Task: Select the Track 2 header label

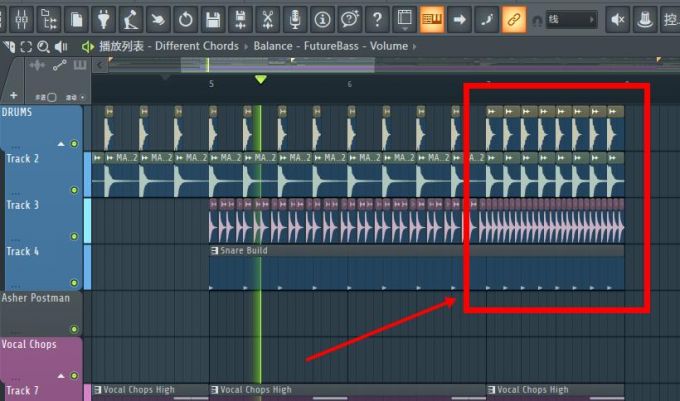Action: (23, 159)
